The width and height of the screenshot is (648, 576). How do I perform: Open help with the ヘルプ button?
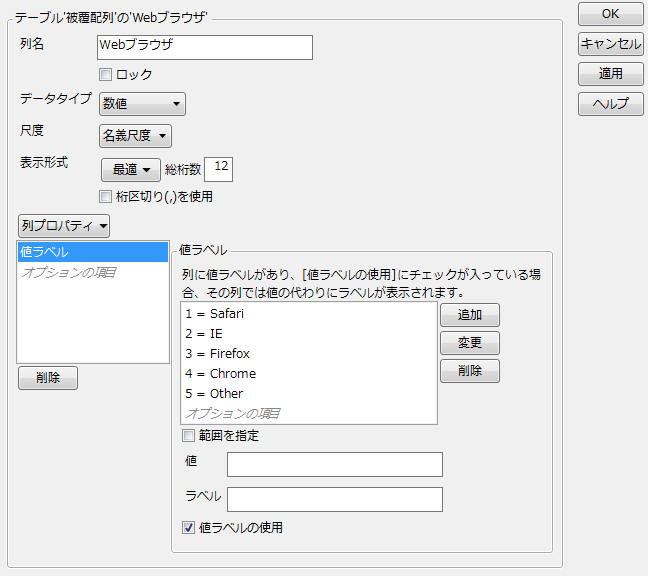point(610,104)
